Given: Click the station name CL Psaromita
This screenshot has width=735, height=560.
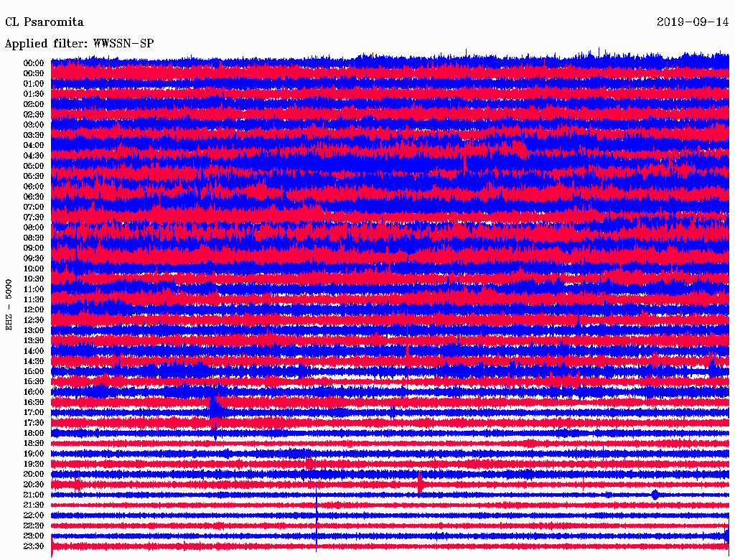Looking at the screenshot, I should [x=44, y=22].
